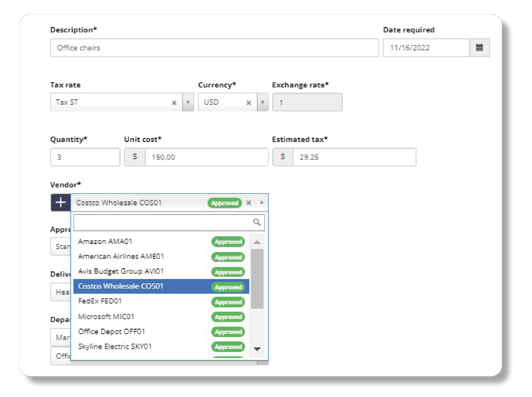This screenshot has width=532, height=397.
Task: Select Microsoft MIC01 vendor
Action: pyautogui.click(x=161, y=317)
